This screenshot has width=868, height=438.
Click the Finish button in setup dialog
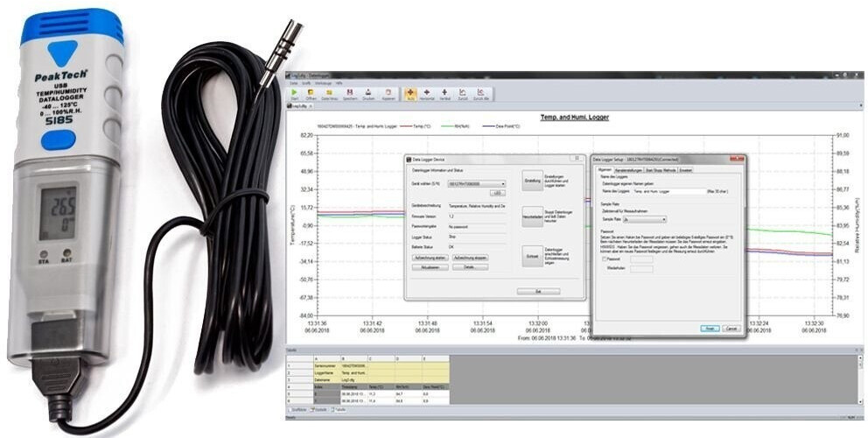pyautogui.click(x=710, y=328)
